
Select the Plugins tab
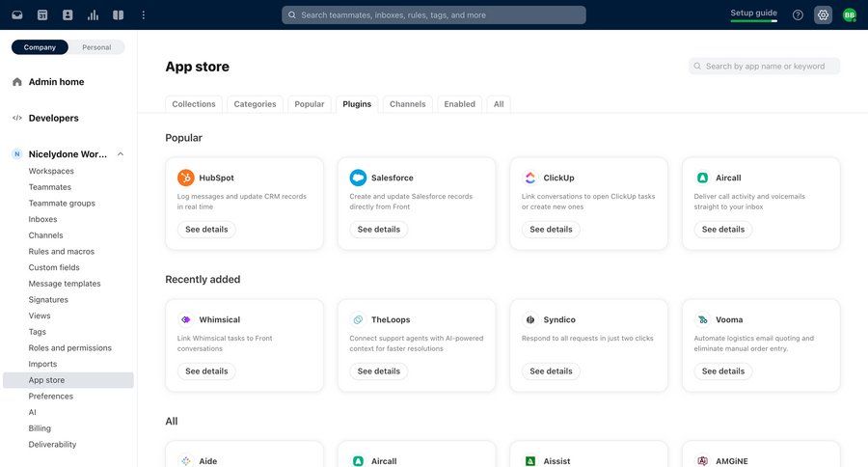coord(357,104)
